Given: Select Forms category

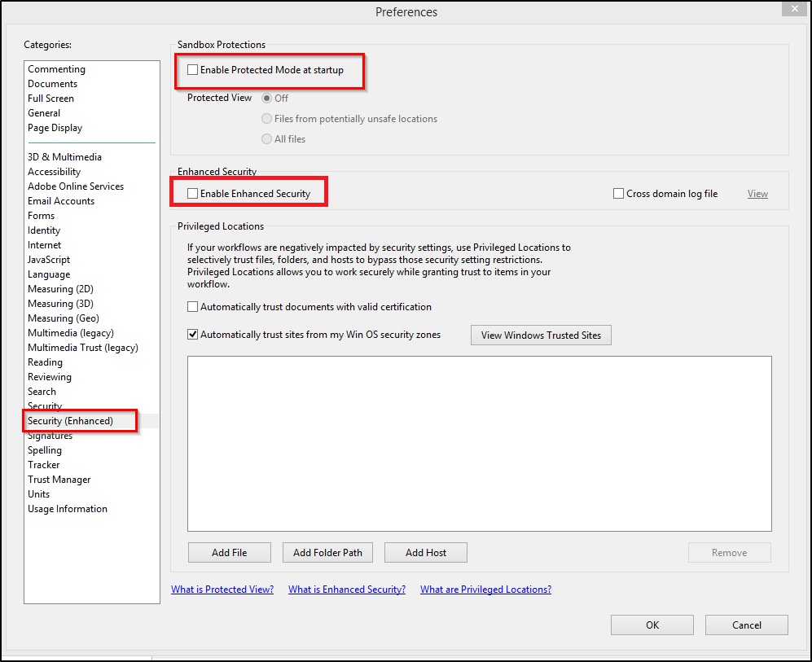Looking at the screenshot, I should [x=41, y=215].
